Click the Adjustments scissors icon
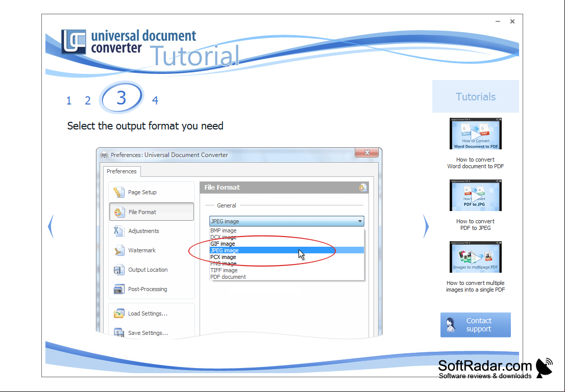The image size is (565, 392). point(118,231)
